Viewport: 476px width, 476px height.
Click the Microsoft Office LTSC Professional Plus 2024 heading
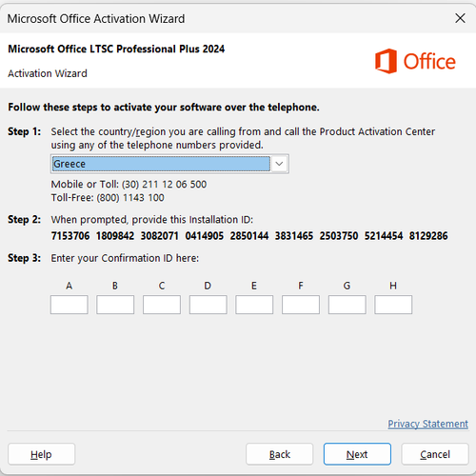[116, 49]
